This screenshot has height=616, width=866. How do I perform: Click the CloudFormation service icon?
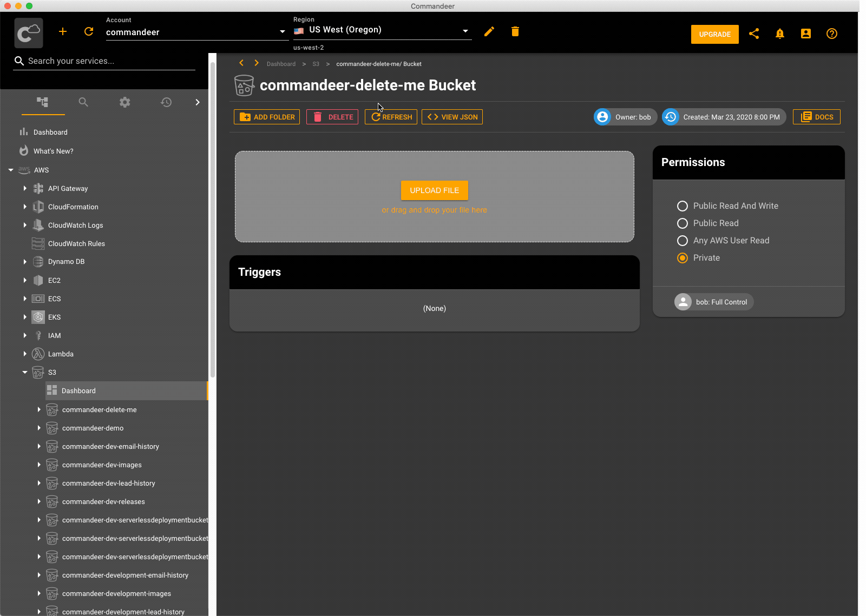[38, 207]
